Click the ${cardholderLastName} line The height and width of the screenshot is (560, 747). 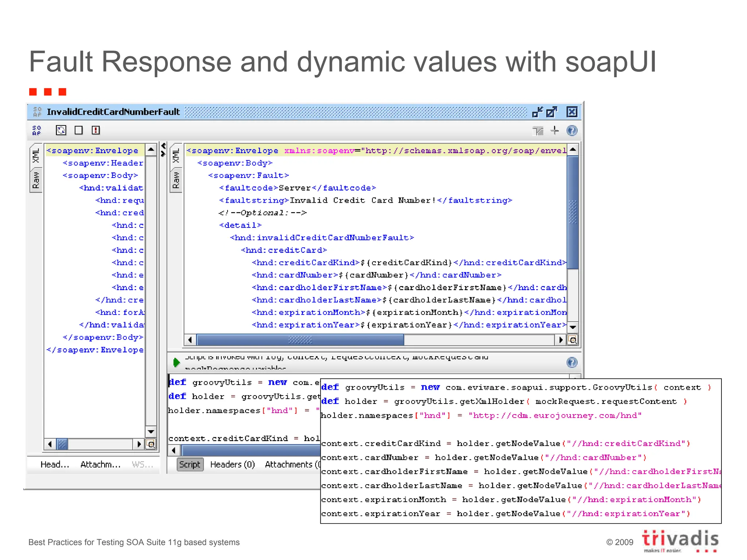[x=409, y=300]
